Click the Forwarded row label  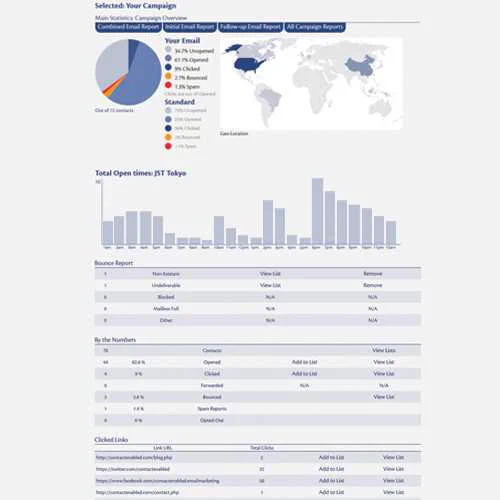coord(212,385)
